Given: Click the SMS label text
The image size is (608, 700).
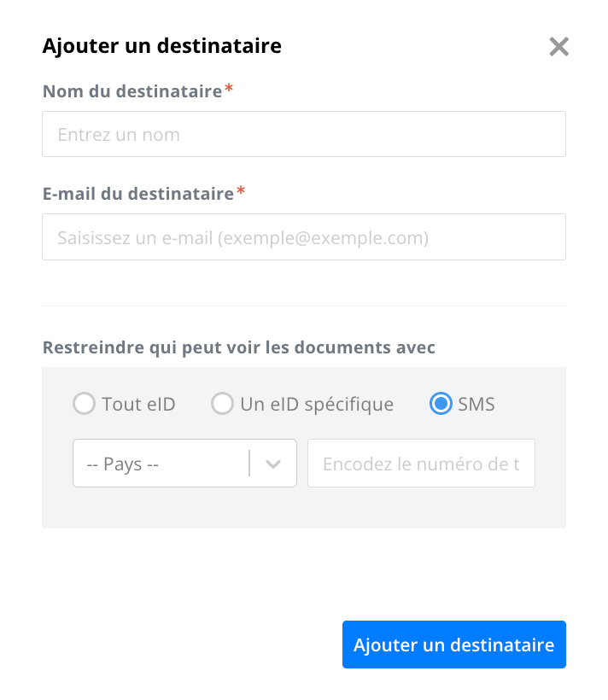Looking at the screenshot, I should [x=476, y=404].
